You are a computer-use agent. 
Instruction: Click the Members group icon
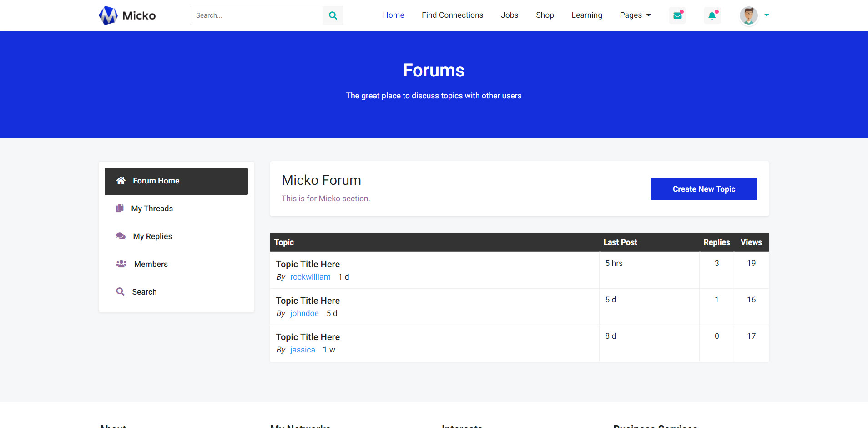click(121, 264)
